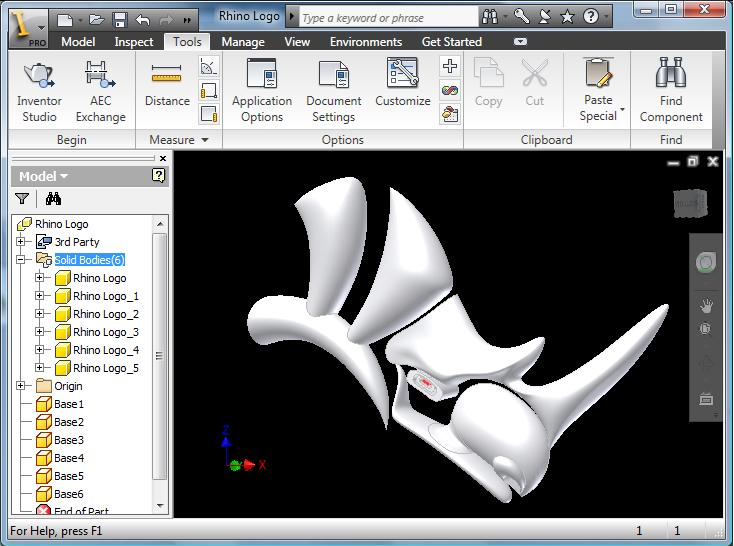Expand the Rhino Logo_5 solid body
Screen dimensions: 734x546
click(x=39, y=368)
